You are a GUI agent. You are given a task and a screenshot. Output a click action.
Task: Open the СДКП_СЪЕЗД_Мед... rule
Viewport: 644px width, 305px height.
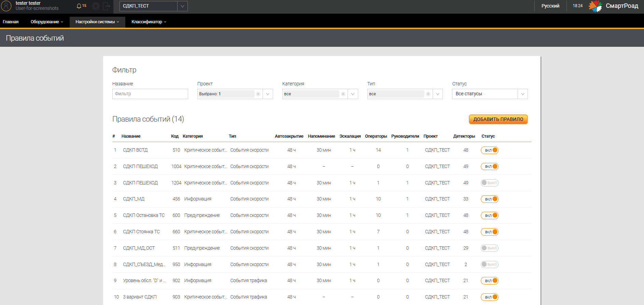tap(144, 265)
